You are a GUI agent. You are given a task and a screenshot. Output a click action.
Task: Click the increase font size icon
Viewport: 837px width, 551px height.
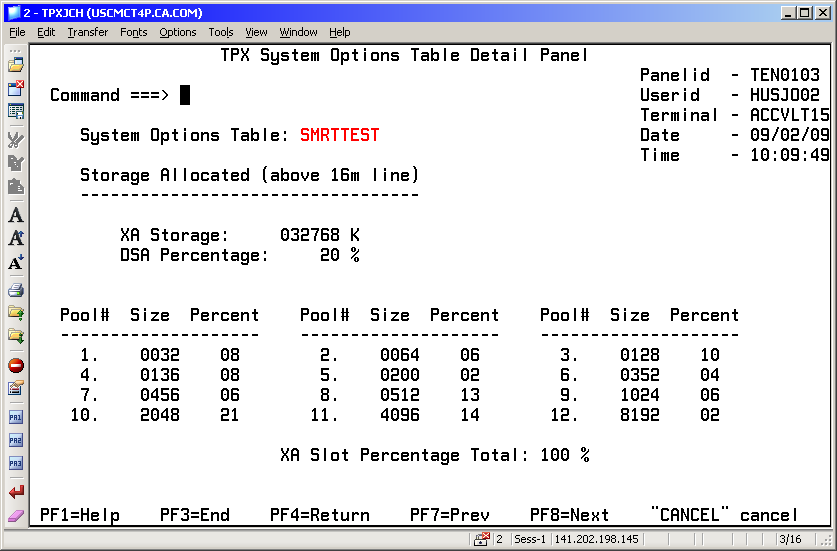coord(16,239)
